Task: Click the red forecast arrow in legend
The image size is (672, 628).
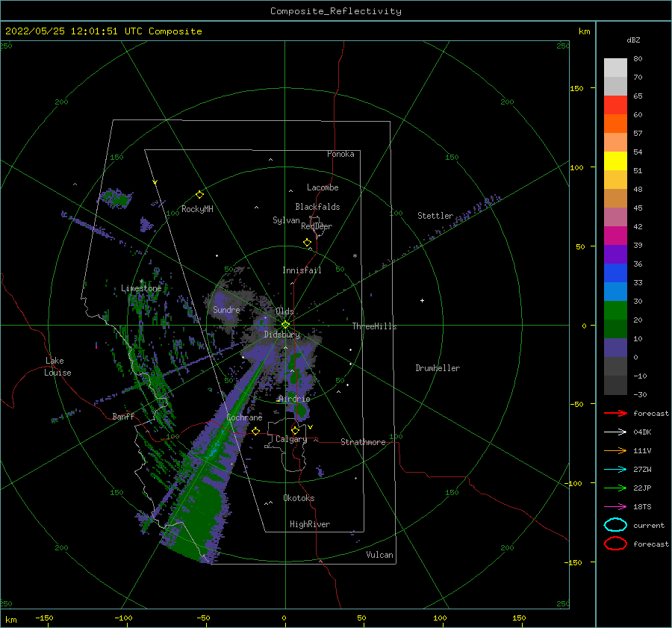Action: pos(615,413)
